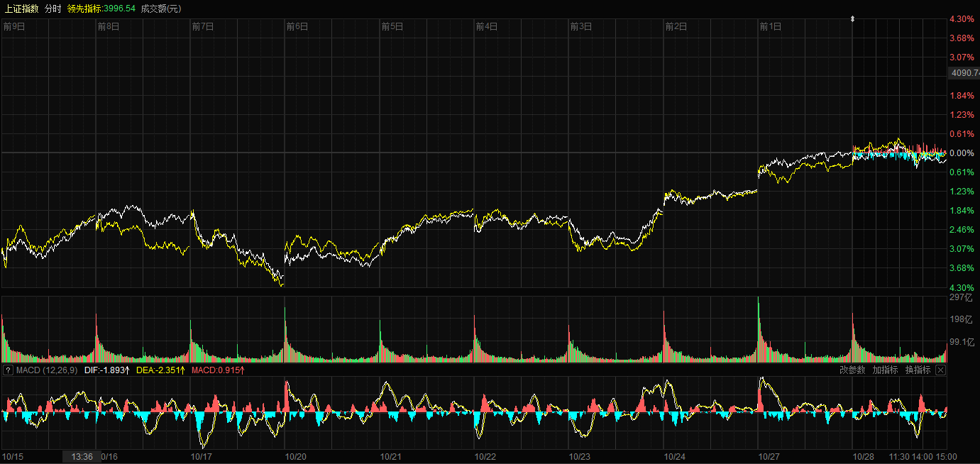Click the 4090.74 price tag on right axis
The width and height of the screenshot is (980, 464).
tap(964, 73)
